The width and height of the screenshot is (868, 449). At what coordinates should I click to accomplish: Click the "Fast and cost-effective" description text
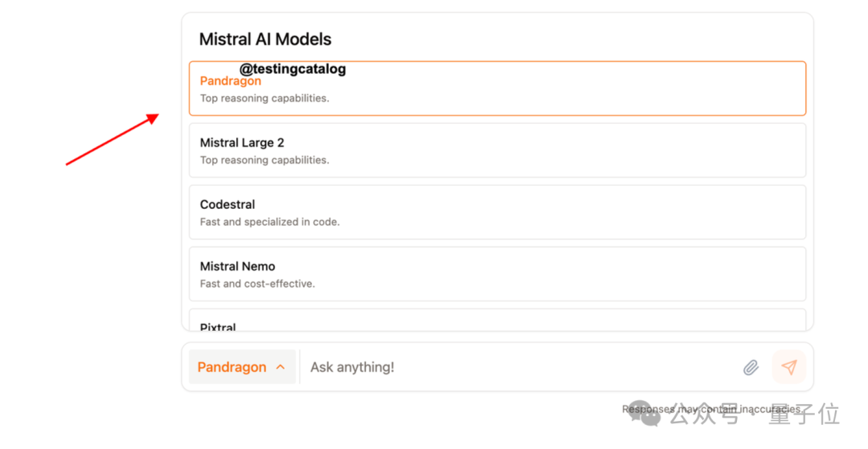coord(257,284)
